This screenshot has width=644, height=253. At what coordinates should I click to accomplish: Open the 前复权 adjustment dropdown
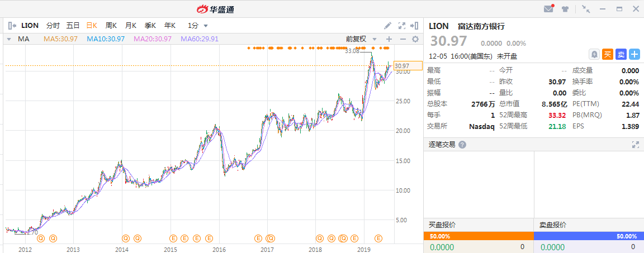click(359, 39)
